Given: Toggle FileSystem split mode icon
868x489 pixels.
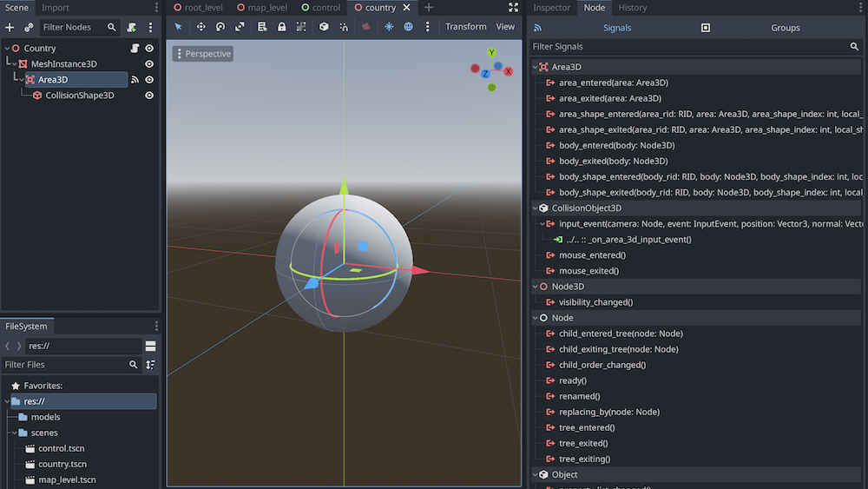Looking at the screenshot, I should [150, 346].
